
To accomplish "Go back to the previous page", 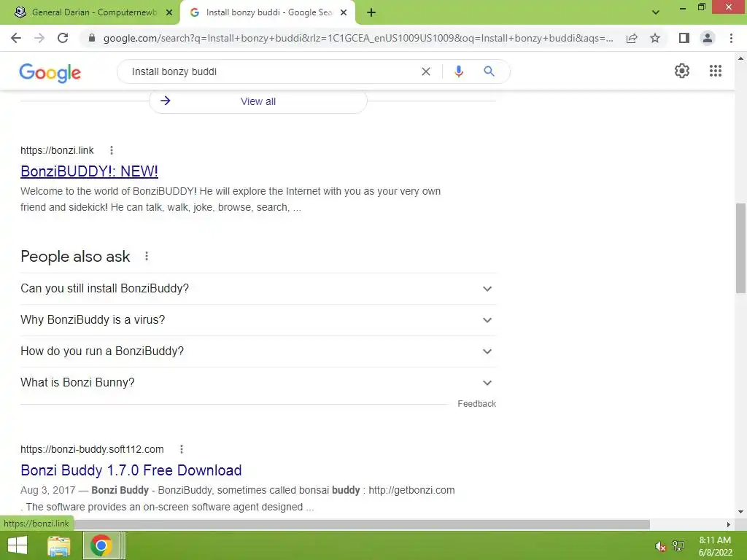I will point(16,38).
